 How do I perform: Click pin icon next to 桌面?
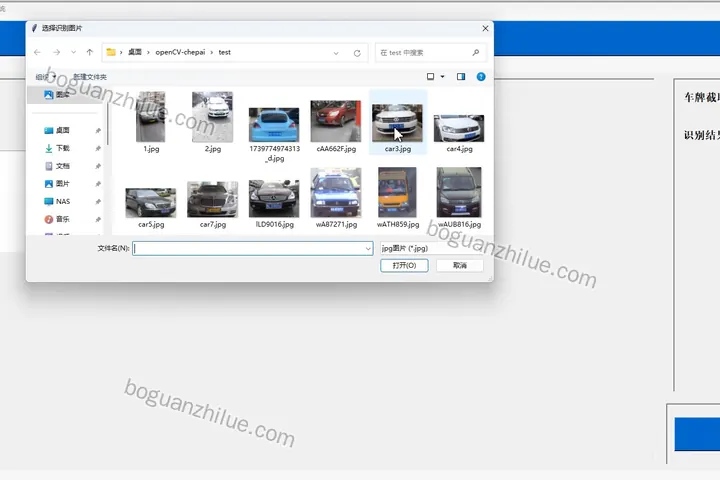click(98, 131)
